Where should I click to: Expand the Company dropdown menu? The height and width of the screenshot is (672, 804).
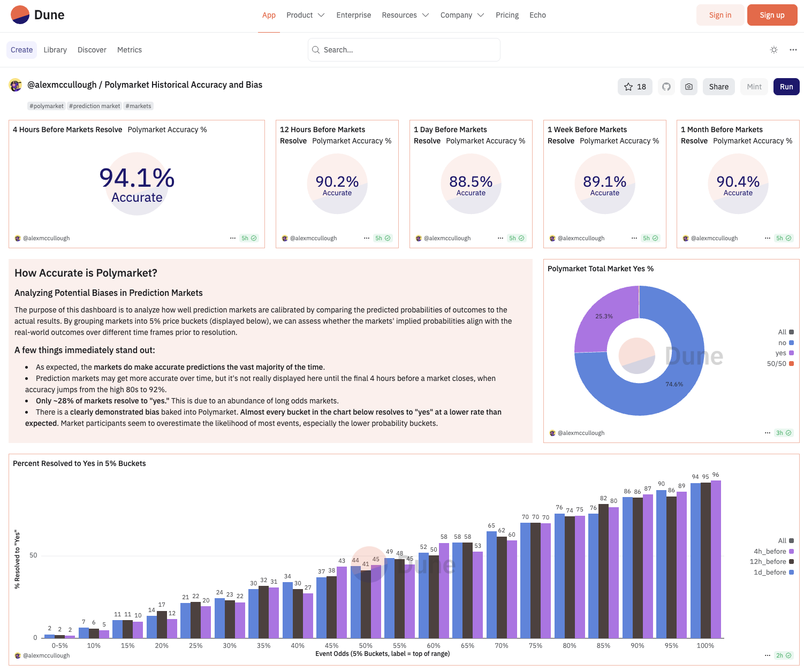(x=462, y=15)
